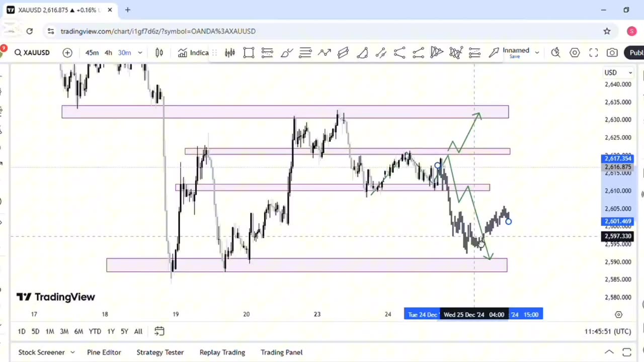Open the Replay Trading tab
The height and width of the screenshot is (362, 644).
pos(222,352)
